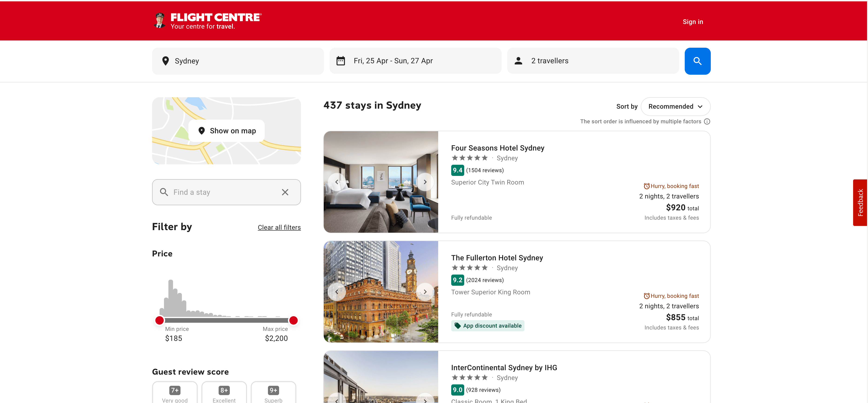868x403 pixels.
Task: Previous photo arrow on Fullerton Hotel image
Action: [x=337, y=292]
